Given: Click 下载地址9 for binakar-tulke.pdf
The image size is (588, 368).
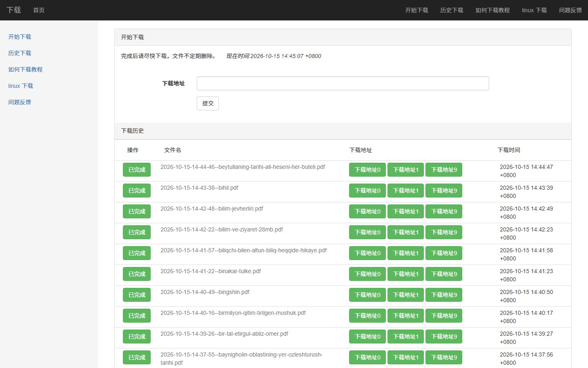Looking at the screenshot, I should (x=444, y=274).
